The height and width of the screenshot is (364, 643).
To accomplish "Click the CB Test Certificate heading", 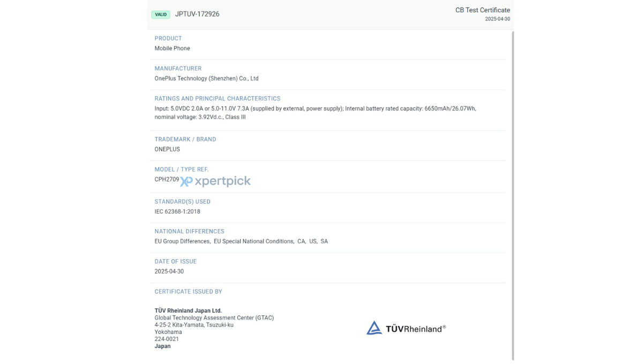I will coord(483,10).
